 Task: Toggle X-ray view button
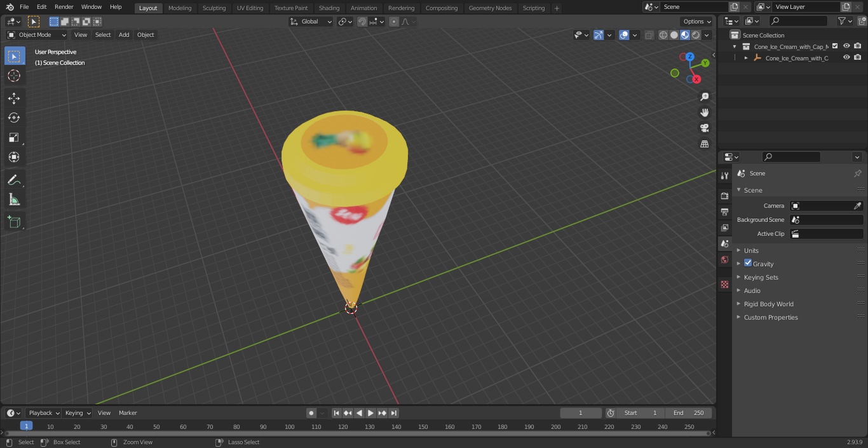pyautogui.click(x=649, y=35)
